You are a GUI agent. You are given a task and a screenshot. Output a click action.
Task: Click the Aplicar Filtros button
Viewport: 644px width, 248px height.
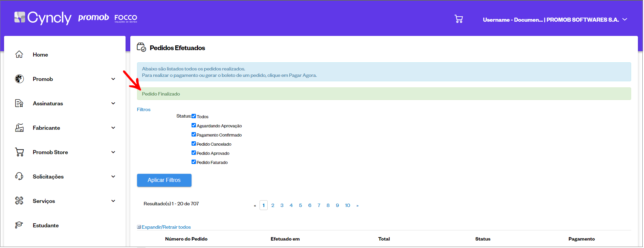coord(164,180)
